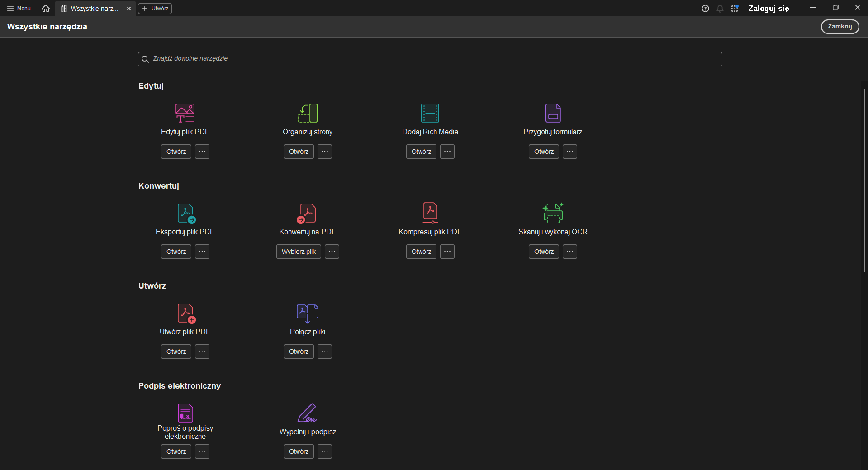Click the vertical scrollbar on the right
Screen dimensions: 868x470
click(864, 180)
